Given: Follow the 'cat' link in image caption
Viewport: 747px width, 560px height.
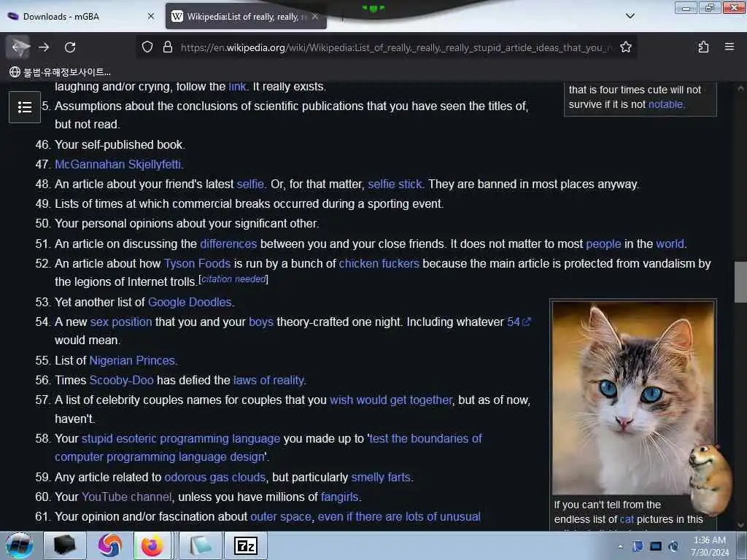Looking at the screenshot, I should point(627,519).
